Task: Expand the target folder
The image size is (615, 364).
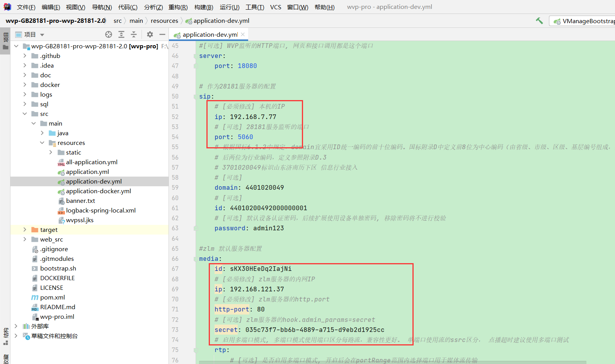Action: (25, 230)
